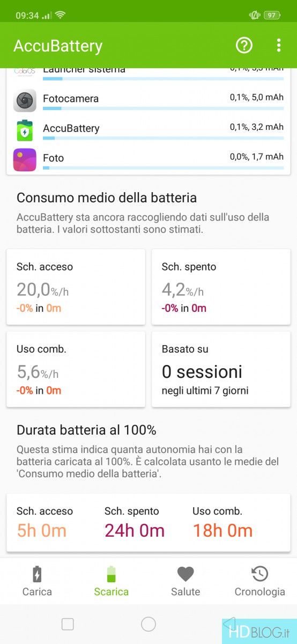Viewport: 297px width, 644px height.
Task: Tap the Android home circle button
Action: pyautogui.click(x=148, y=624)
